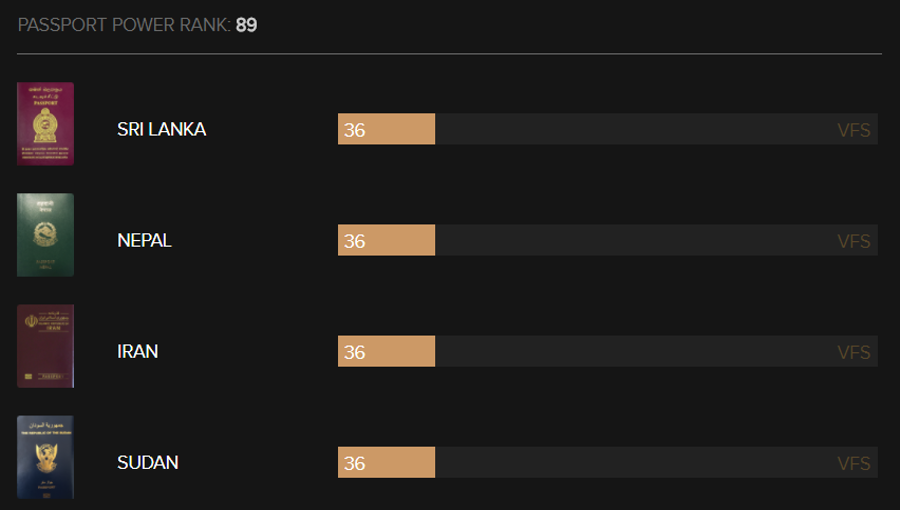Click Sudan's orange score bar

(386, 462)
